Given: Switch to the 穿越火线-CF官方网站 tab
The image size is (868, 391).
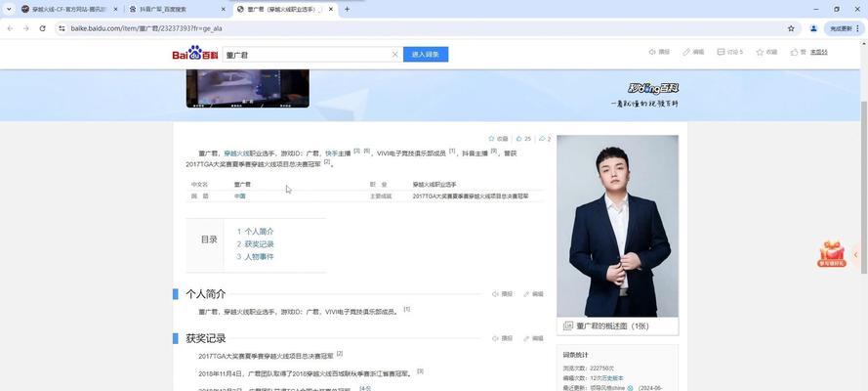Looking at the screenshot, I should (x=70, y=10).
